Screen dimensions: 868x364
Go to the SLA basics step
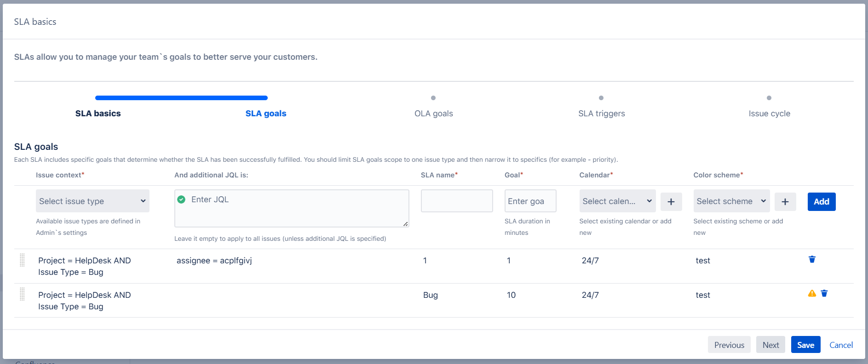click(98, 114)
